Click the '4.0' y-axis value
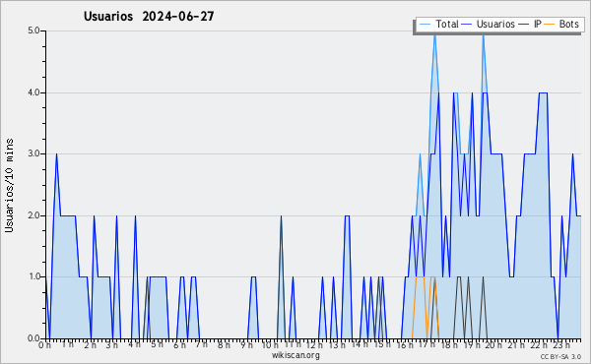 [33, 92]
